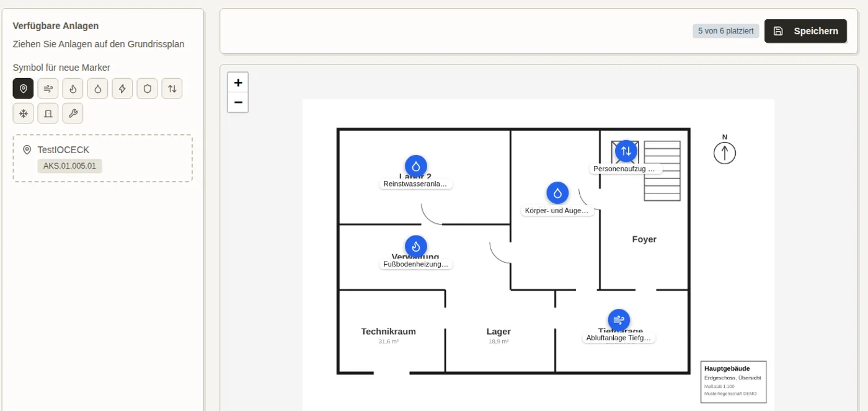Select the flame marker symbol
Screen dimensions: 868x411
73,89
